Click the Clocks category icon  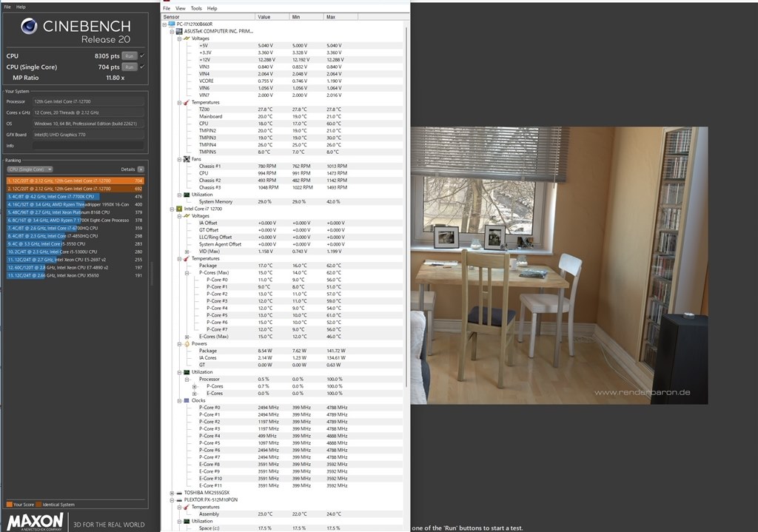coord(187,400)
